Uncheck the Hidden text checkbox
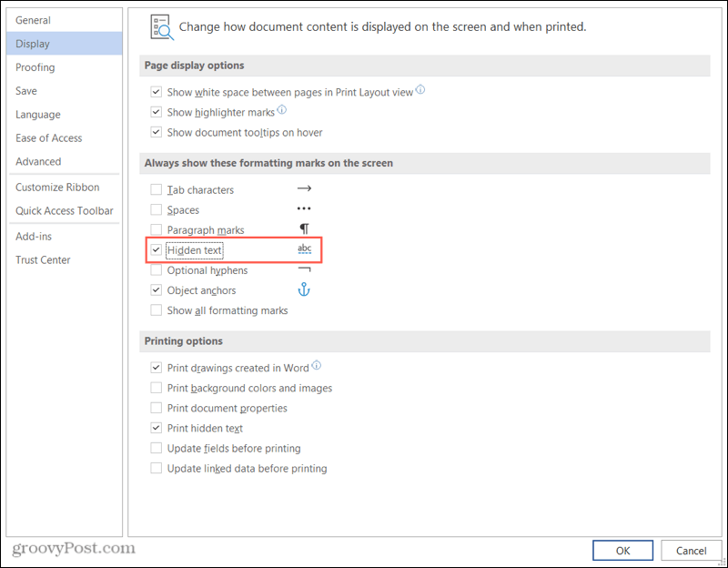 [x=156, y=249]
